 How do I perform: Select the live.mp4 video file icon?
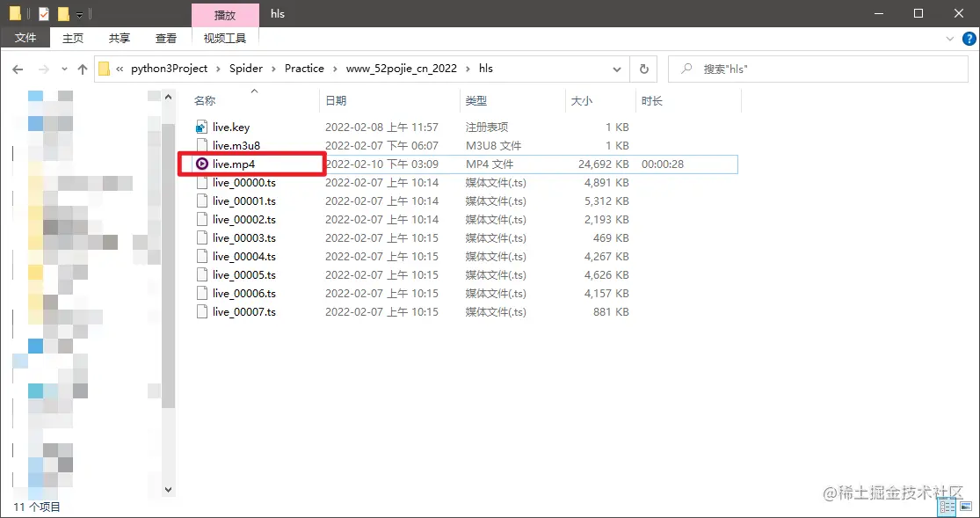click(201, 164)
